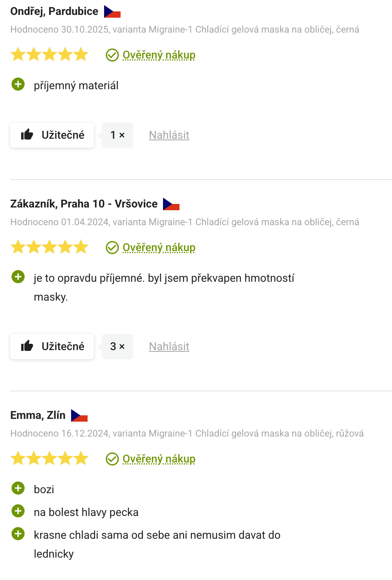Viewport: 392px width, 580px height.
Task: Select the first star on Emma's rating
Action: click(18, 458)
